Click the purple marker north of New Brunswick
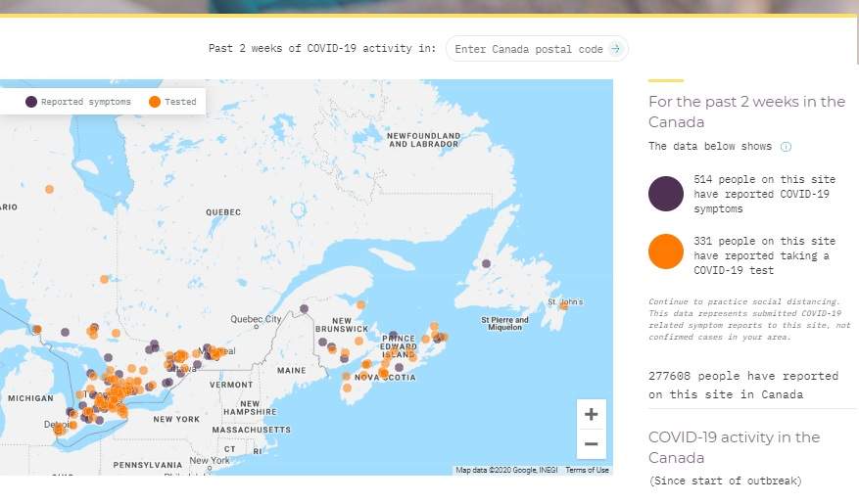 click(304, 308)
